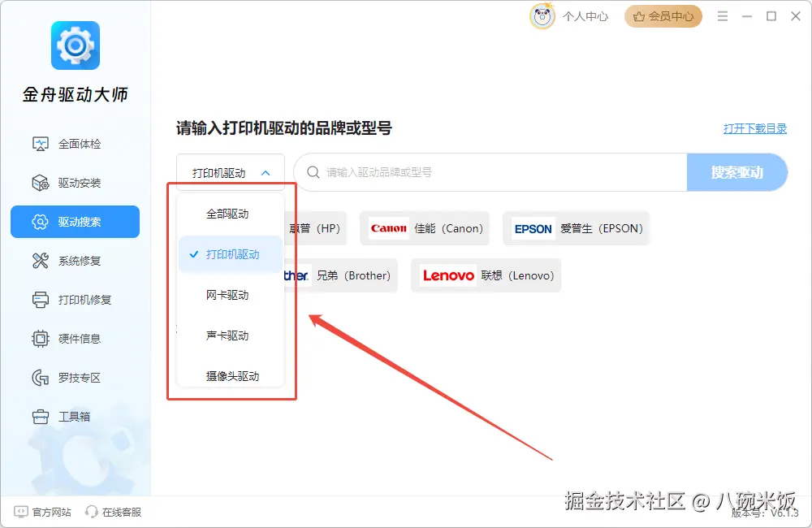Click the 官方网站 monitor icon
This screenshot has height=528, width=812.
click(21, 512)
